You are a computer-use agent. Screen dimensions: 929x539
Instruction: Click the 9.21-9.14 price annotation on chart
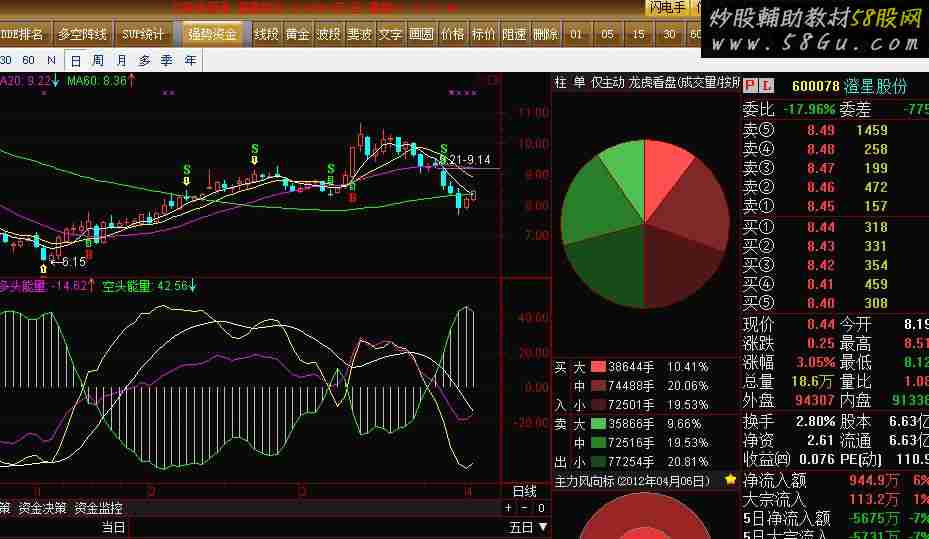coord(465,159)
